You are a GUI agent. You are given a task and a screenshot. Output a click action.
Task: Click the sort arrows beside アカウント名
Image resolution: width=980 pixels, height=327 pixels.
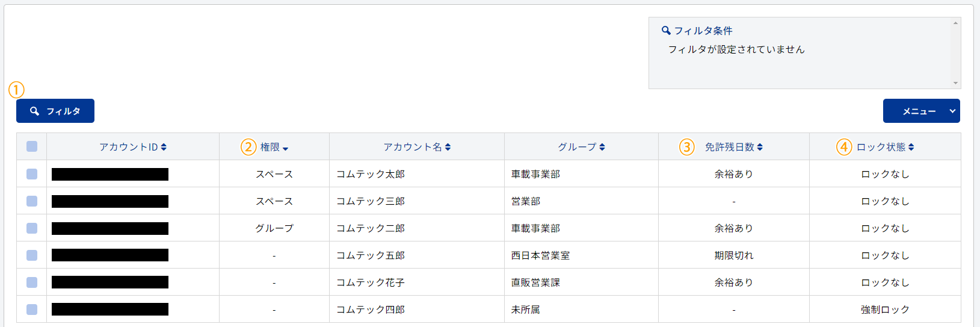[x=448, y=147]
